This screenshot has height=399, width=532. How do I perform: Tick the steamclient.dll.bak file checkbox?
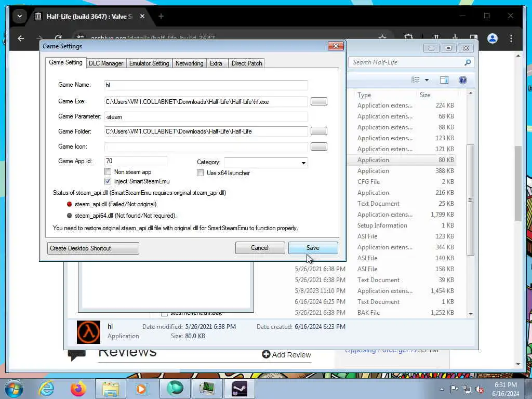click(x=164, y=314)
